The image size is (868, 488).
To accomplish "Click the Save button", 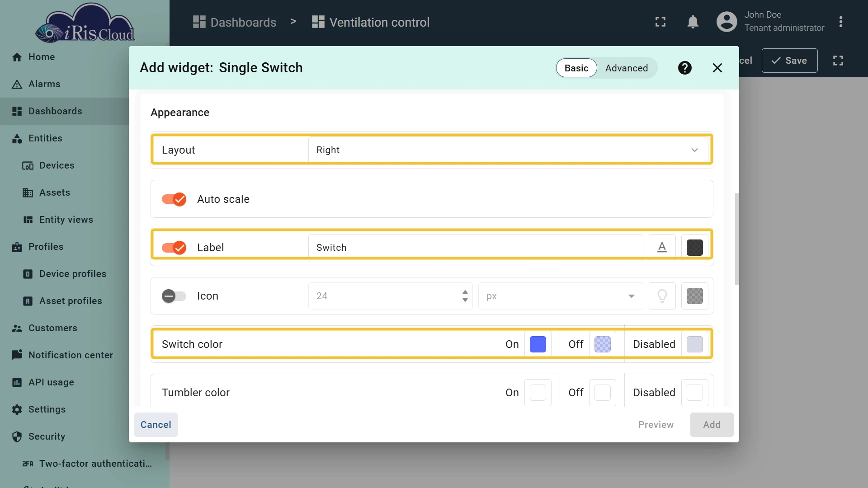I will coord(789,61).
